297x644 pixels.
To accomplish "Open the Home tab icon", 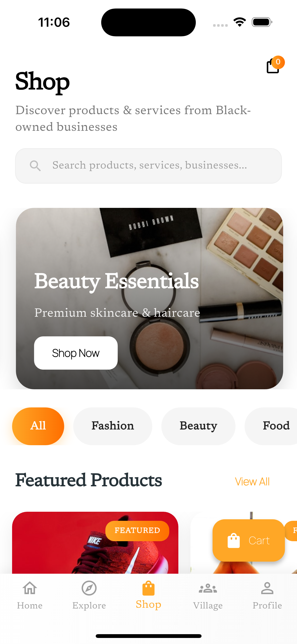I will coord(30,588).
